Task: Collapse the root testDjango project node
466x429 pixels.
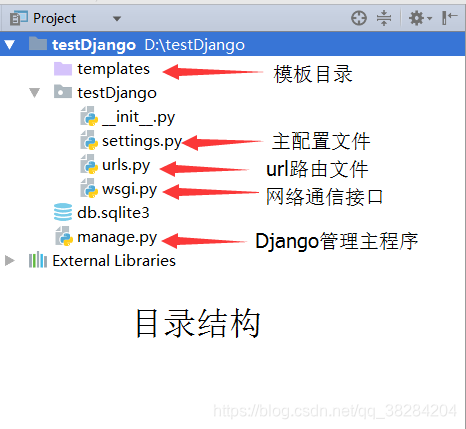Action: pyautogui.click(x=9, y=44)
